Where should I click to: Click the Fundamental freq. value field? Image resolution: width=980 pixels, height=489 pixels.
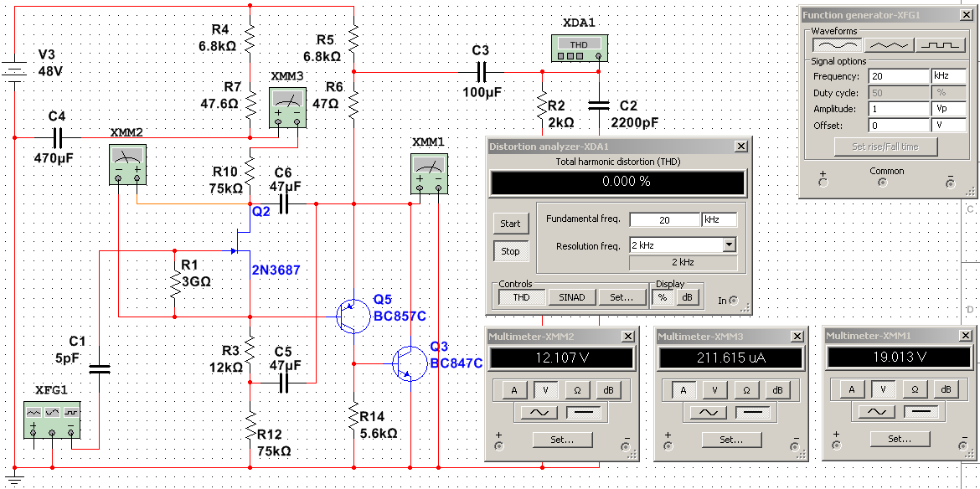(x=664, y=220)
